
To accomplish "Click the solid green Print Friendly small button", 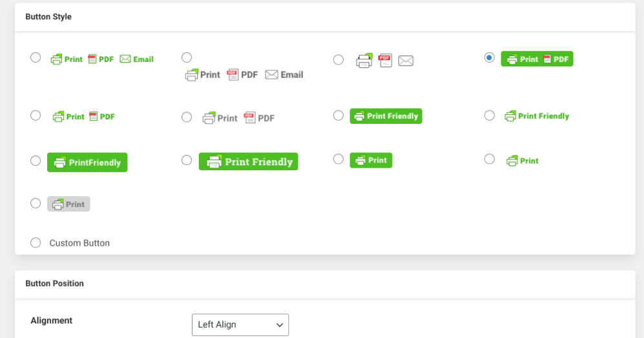I will coord(386,116).
